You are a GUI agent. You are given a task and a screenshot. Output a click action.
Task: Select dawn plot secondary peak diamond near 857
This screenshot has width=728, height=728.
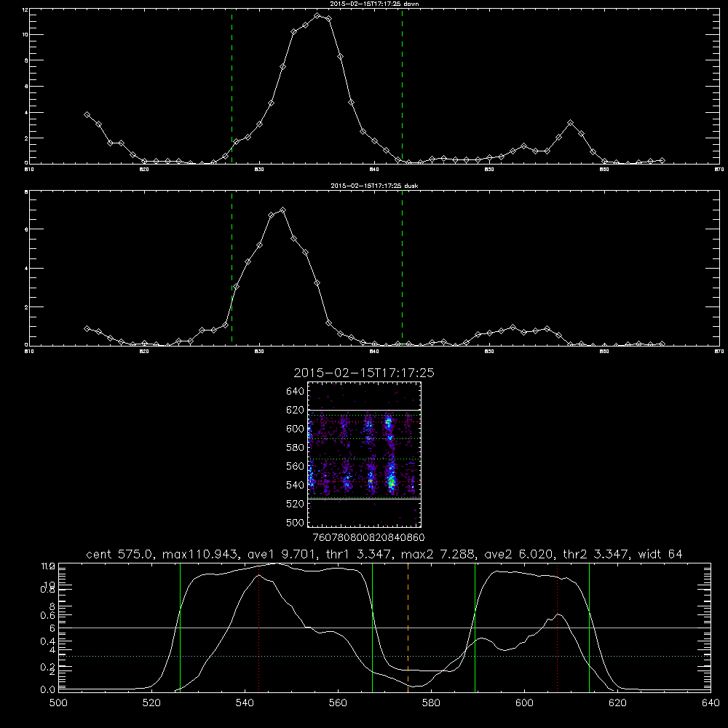(x=570, y=123)
